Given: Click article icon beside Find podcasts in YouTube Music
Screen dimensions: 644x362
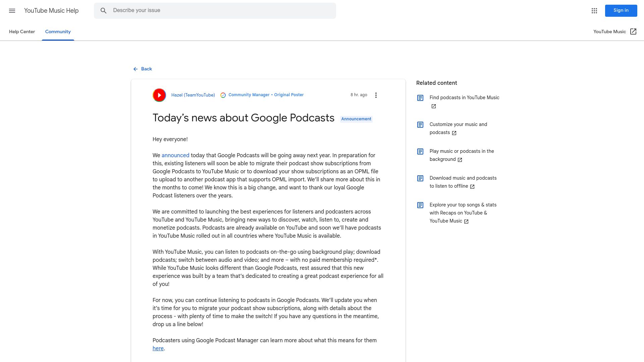Looking at the screenshot, I should [420, 98].
